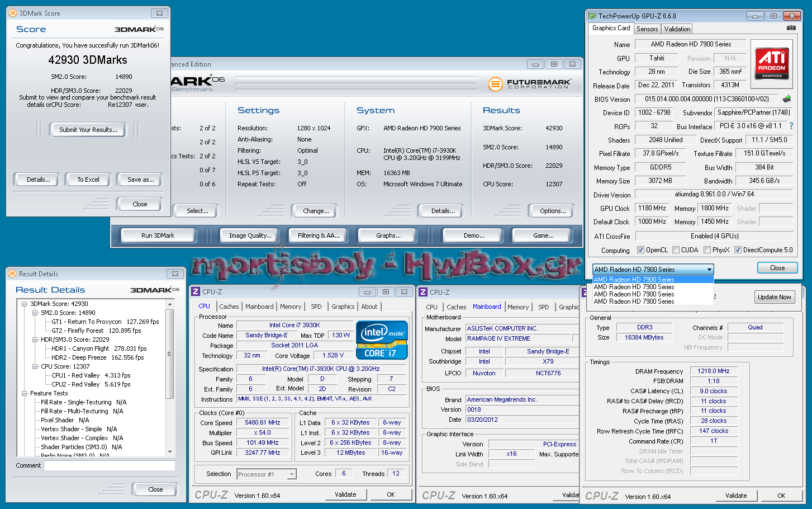Click the Core Speed 5480.61 MHz value
The image size is (812, 509).
click(x=263, y=423)
